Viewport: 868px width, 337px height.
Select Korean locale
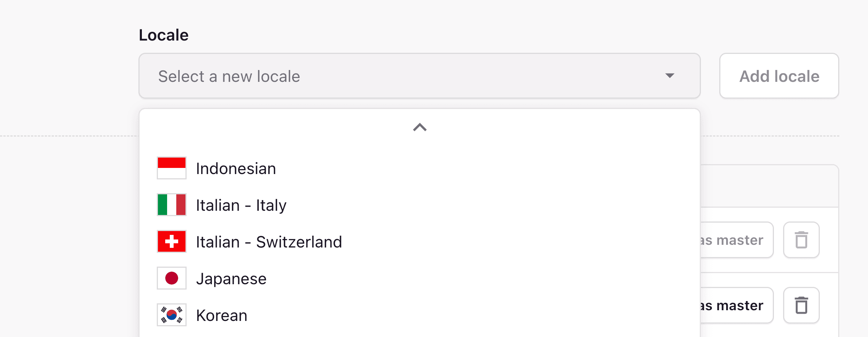pyautogui.click(x=221, y=315)
